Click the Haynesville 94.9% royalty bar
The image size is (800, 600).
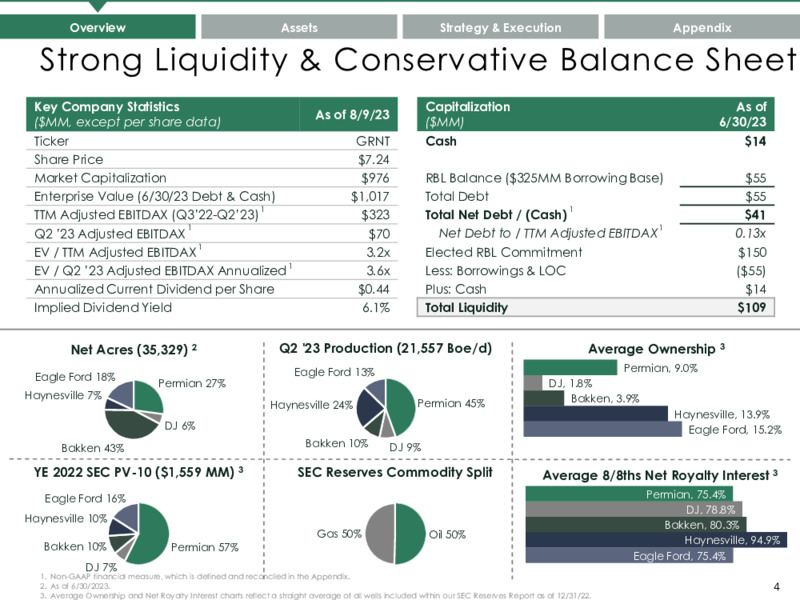[656, 540]
